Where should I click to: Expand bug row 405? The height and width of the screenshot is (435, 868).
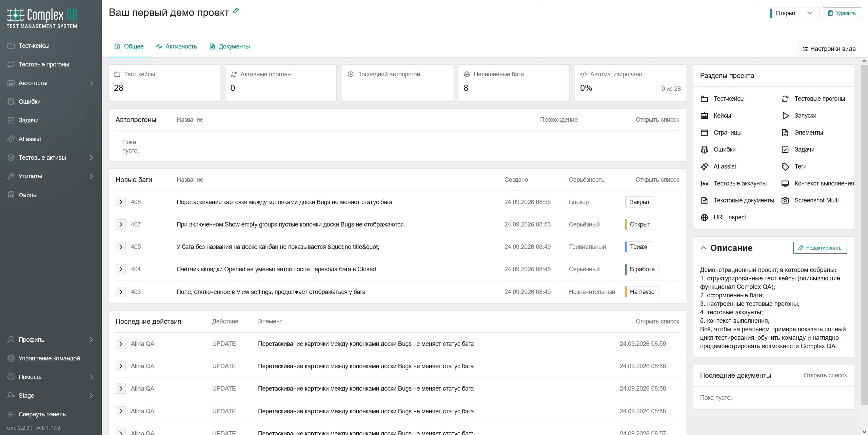pyautogui.click(x=121, y=247)
